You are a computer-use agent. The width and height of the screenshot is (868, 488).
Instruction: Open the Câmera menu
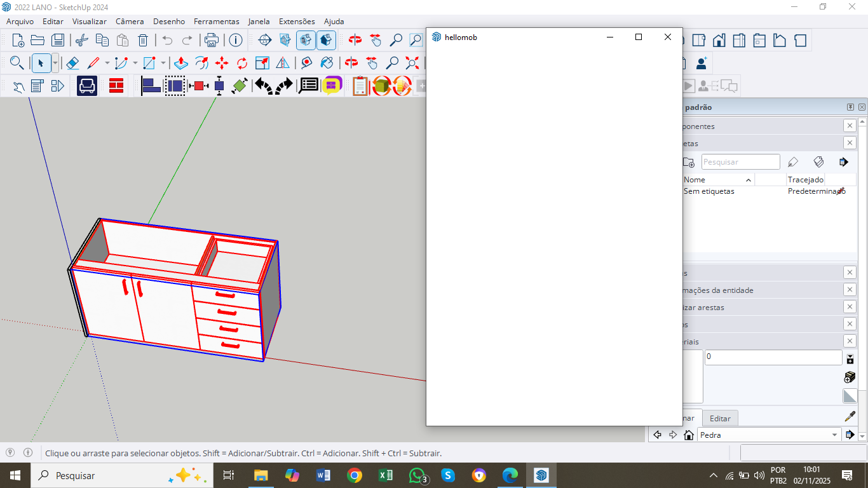pyautogui.click(x=130, y=21)
